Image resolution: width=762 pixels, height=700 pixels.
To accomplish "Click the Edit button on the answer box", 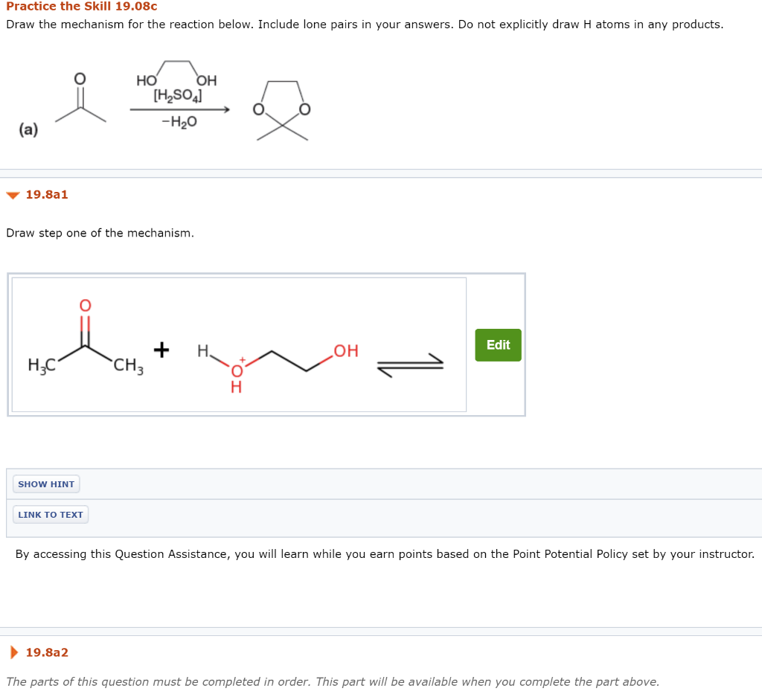I will coord(497,344).
